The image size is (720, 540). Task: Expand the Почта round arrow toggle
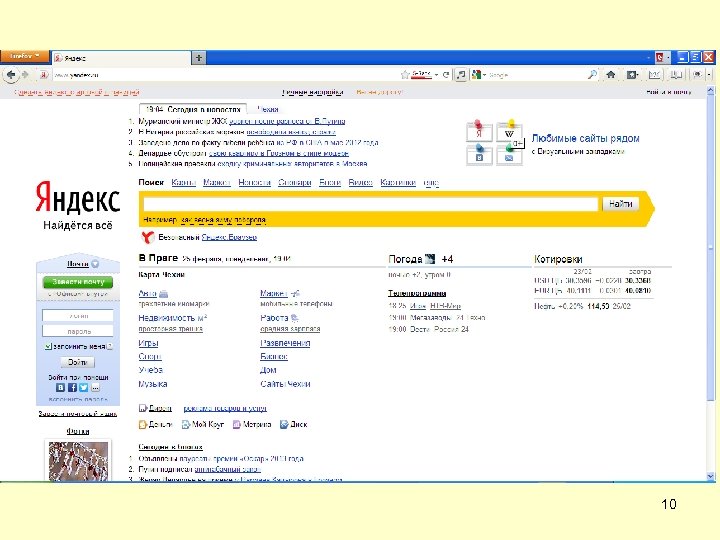coord(95,264)
